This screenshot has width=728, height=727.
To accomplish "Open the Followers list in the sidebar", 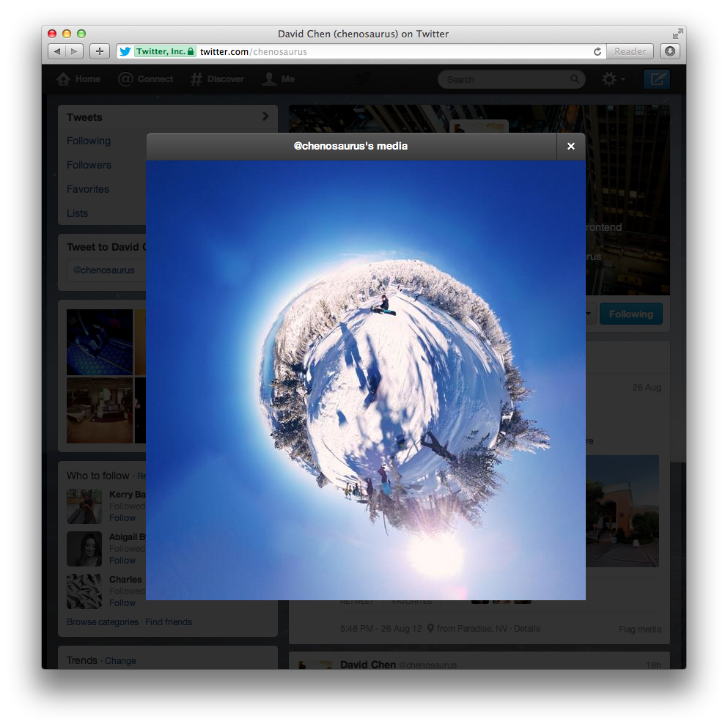I will pyautogui.click(x=89, y=165).
